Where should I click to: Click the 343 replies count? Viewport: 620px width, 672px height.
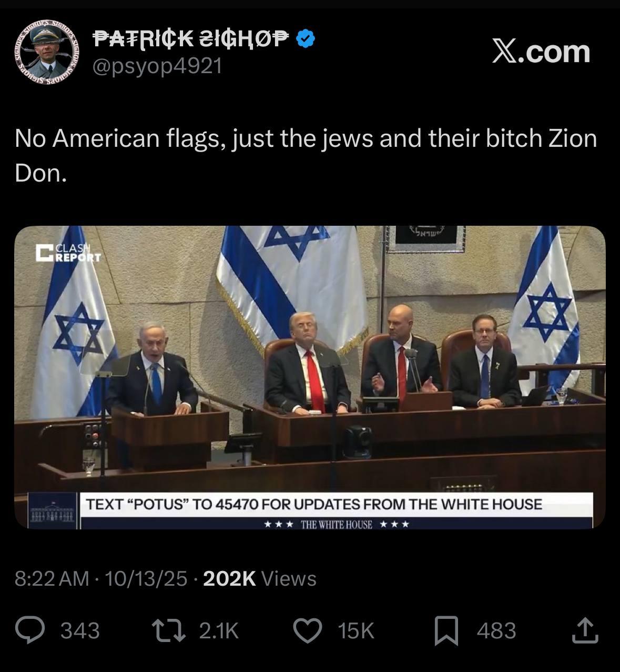pos(80,630)
